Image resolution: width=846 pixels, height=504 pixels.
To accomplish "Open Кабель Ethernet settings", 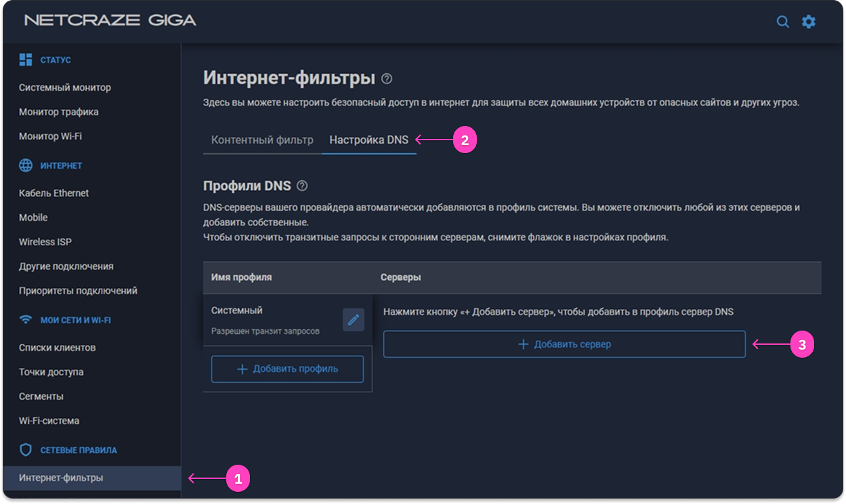I will [x=54, y=193].
